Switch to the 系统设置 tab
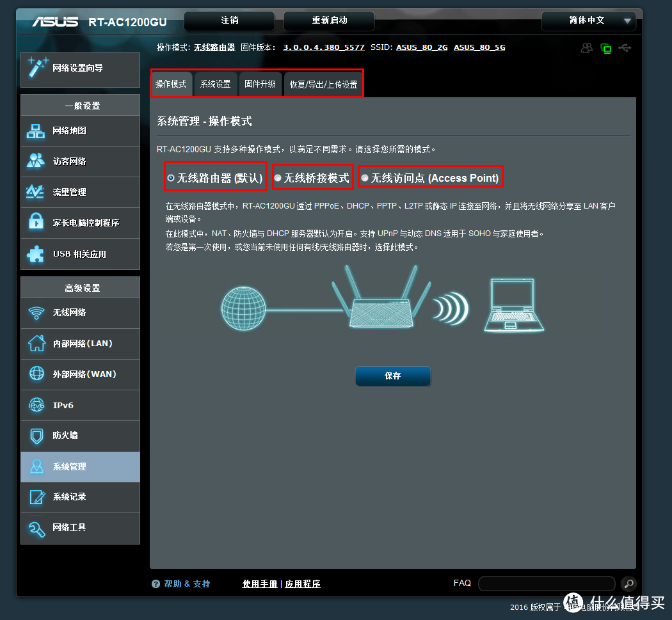This screenshot has height=620, width=672. tap(216, 84)
